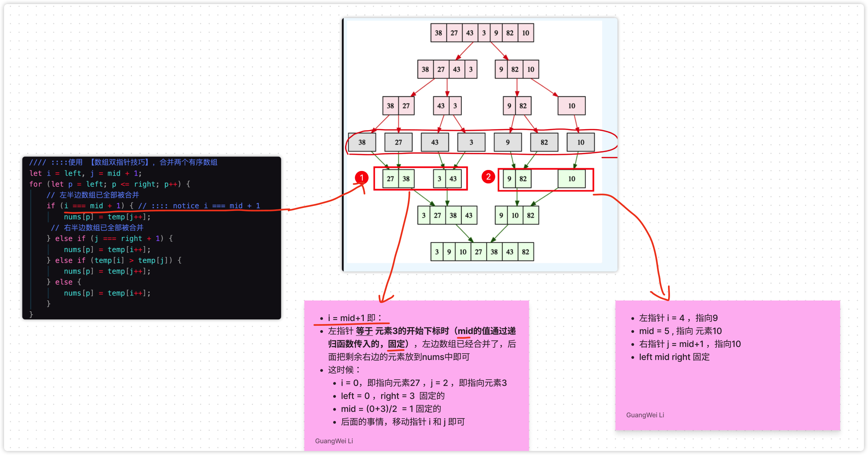Click the '} else if (j === right + 1) {' line
Screen dimensions: 868x455
tap(110, 239)
